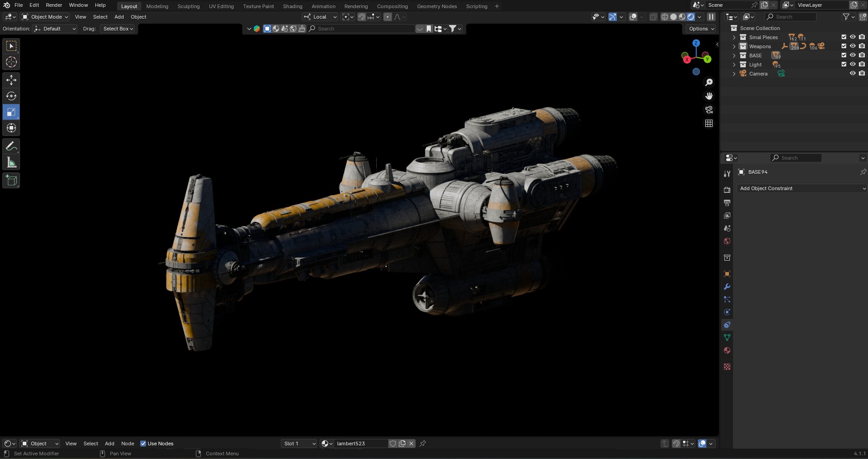The height and width of the screenshot is (459, 868).
Task: Activate the Transform tool
Action: (x=11, y=128)
